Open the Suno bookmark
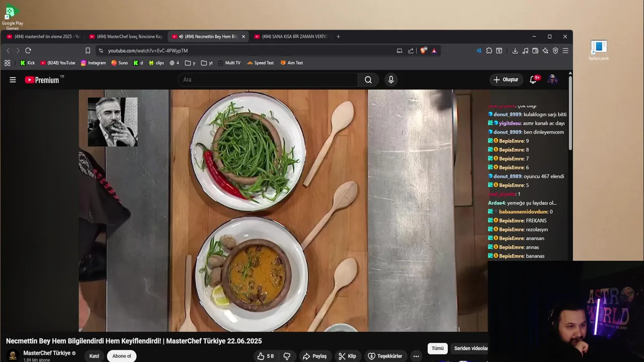Screen dimensions: 644x362 119,63
